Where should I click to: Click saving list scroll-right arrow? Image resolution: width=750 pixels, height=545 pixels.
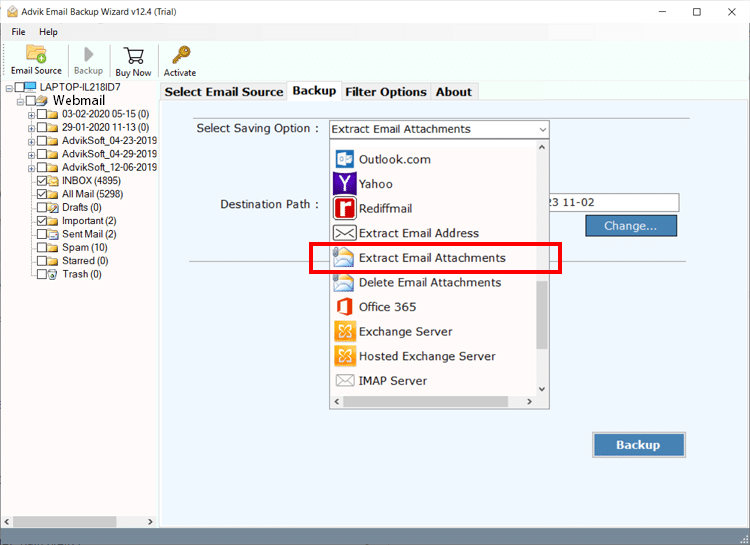(x=529, y=401)
